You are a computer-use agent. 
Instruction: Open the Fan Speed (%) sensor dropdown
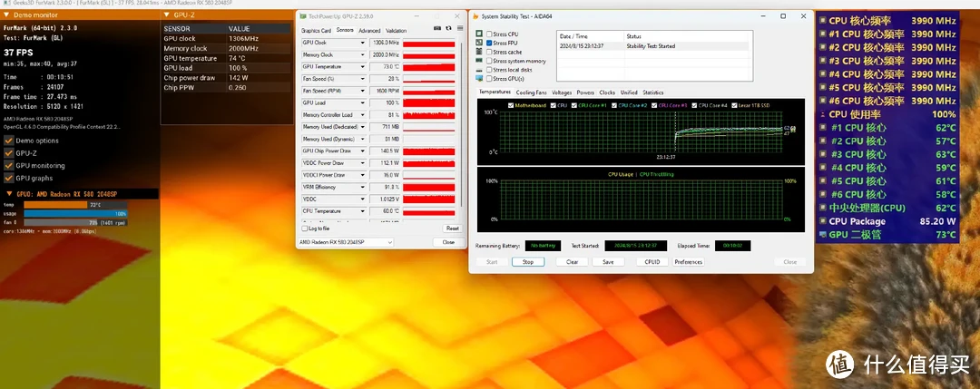362,79
